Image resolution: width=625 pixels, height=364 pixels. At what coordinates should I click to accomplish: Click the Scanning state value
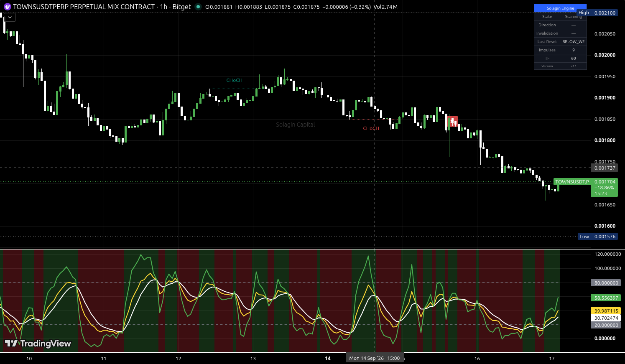tap(573, 17)
